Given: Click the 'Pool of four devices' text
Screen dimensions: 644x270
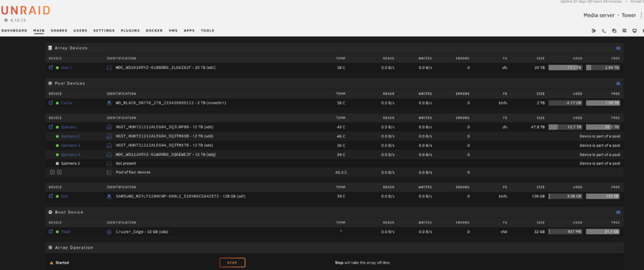Looking at the screenshot, I should [133, 172].
